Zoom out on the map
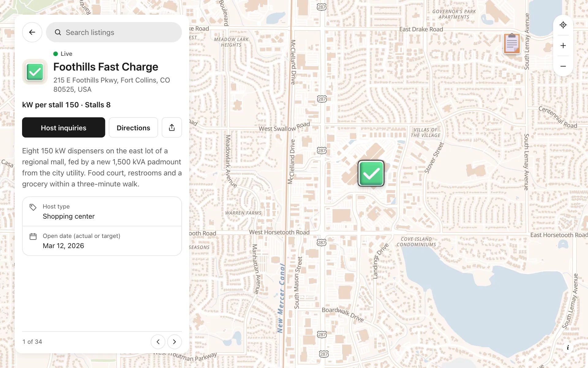The width and height of the screenshot is (588, 368). (563, 66)
